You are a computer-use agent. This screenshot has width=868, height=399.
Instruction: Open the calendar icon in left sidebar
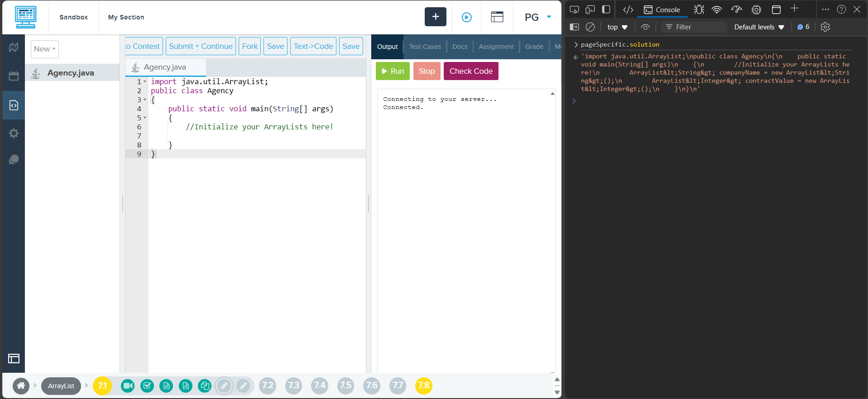coord(14,76)
